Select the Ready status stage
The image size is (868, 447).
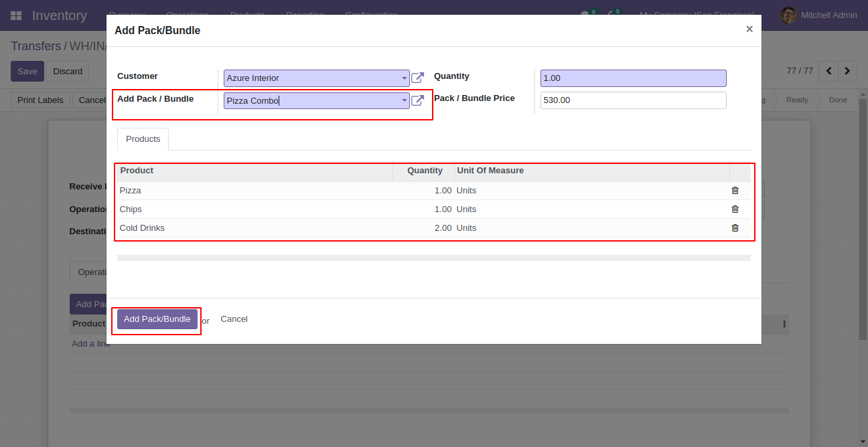click(797, 100)
